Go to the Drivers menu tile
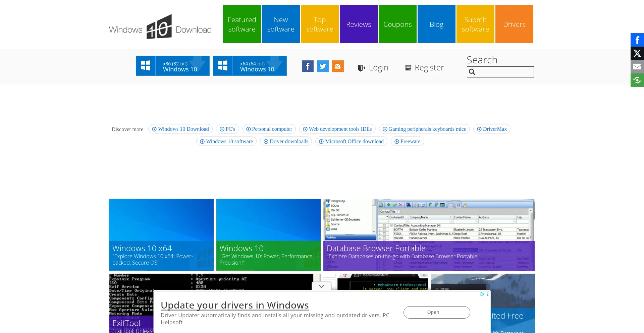Image resolution: width=644 pixels, height=333 pixels. click(x=514, y=24)
